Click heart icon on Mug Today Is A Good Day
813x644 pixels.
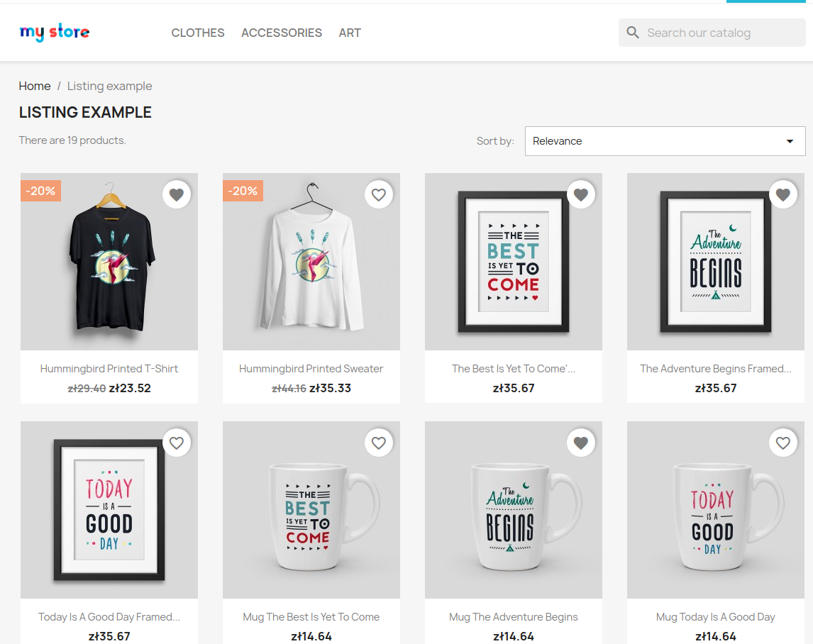tap(783, 443)
